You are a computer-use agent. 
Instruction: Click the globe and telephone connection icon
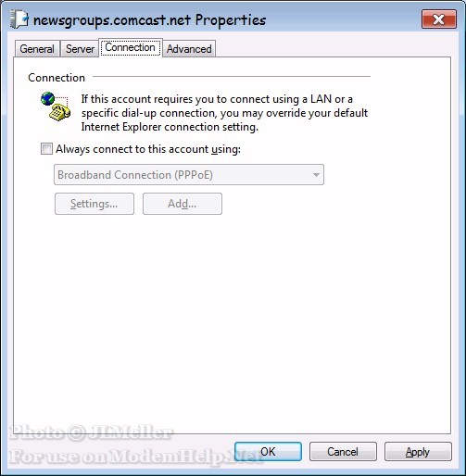click(56, 106)
